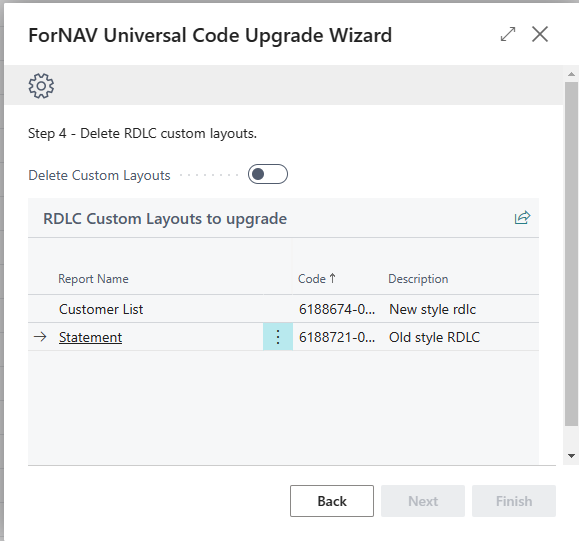Screen dimensions: 579x541
Task: Click the Statement report link
Action: click(x=90, y=337)
